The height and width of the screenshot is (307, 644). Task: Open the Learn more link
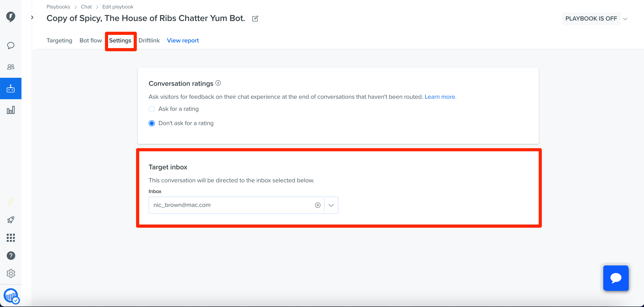440,97
